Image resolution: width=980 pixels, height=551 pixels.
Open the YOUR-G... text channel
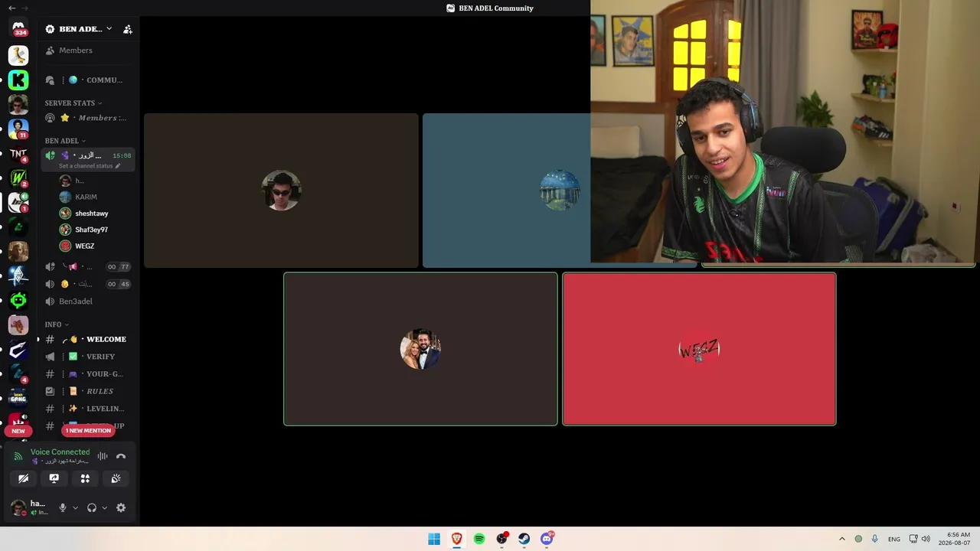[88, 374]
